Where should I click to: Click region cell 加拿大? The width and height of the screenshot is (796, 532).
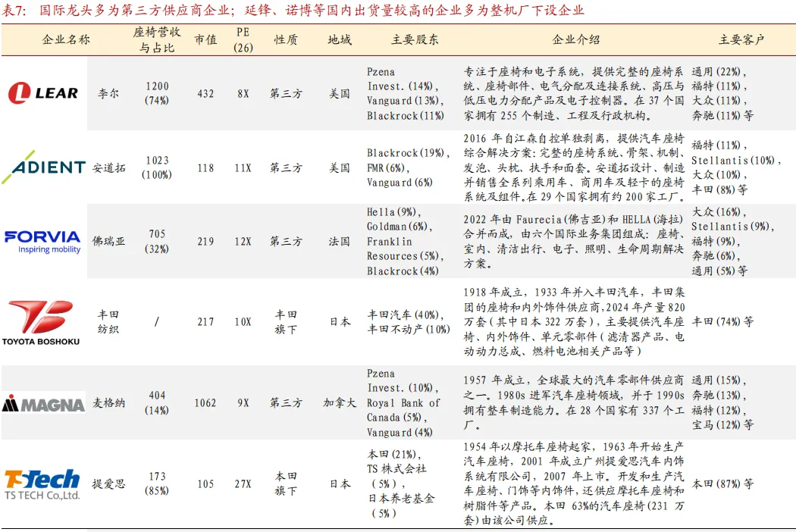point(340,403)
